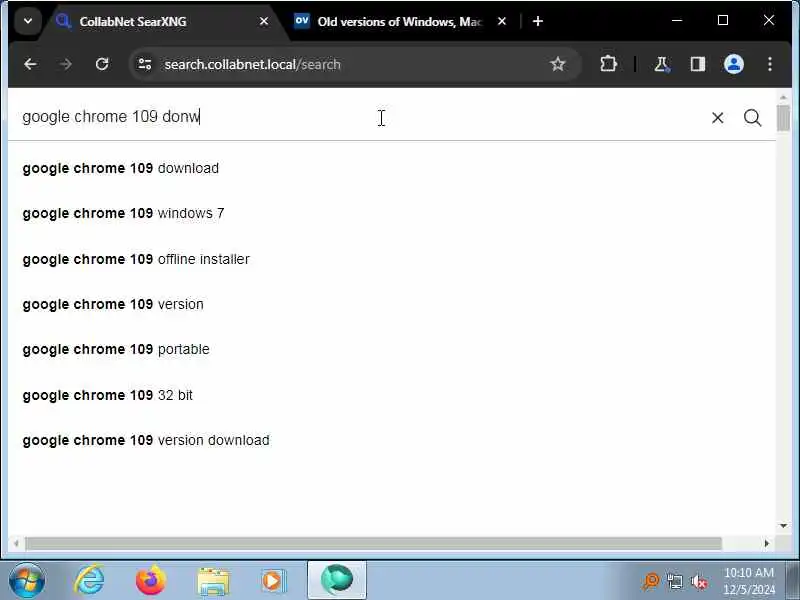Open the magnifier tray icon
Viewport: 800px width, 600px height.
[x=650, y=582]
